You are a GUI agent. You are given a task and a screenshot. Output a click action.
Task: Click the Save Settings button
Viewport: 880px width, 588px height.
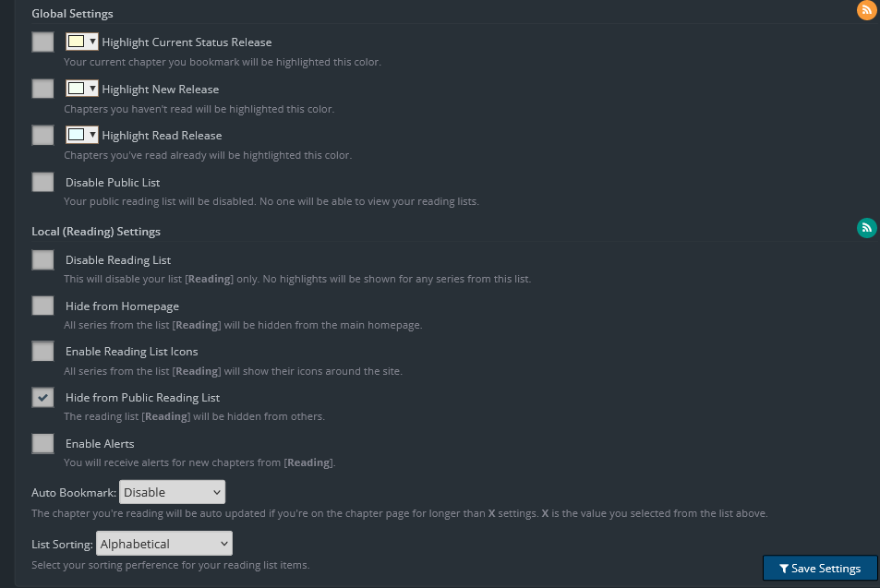coord(820,568)
